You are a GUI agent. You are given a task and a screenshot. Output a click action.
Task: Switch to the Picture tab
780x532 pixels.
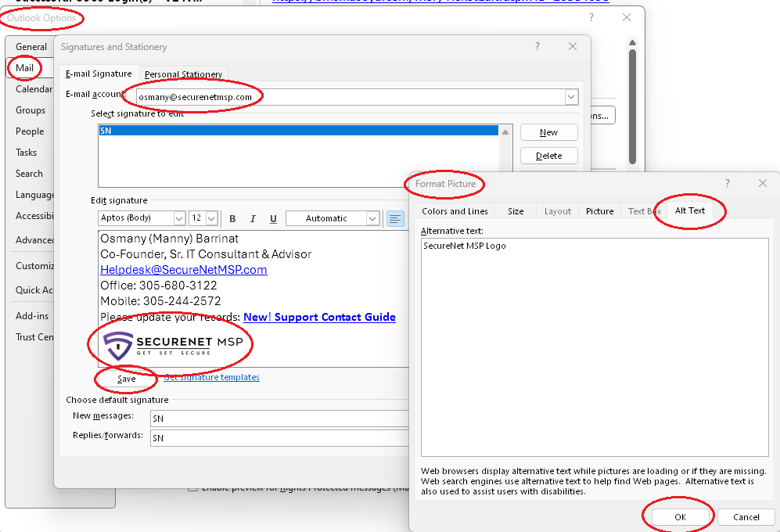[599, 211]
